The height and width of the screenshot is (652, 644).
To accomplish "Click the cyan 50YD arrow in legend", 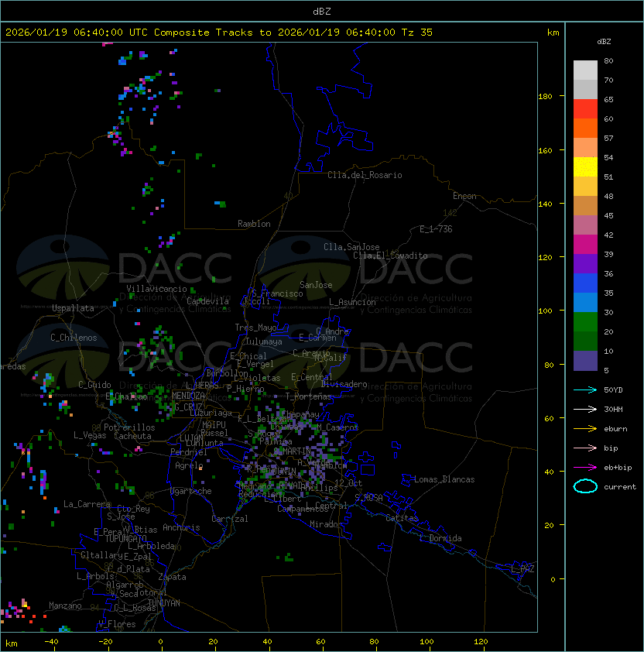I will coord(585,389).
